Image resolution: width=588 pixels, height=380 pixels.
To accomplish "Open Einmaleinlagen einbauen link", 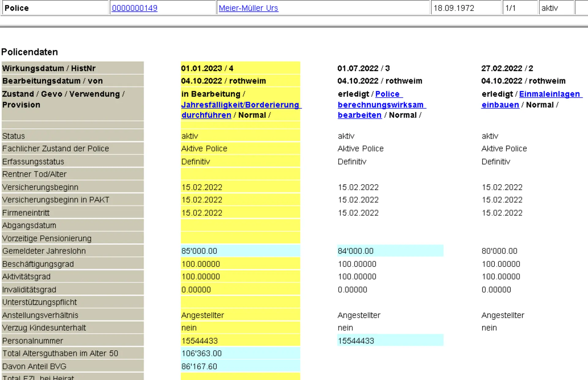I will coord(549,94).
